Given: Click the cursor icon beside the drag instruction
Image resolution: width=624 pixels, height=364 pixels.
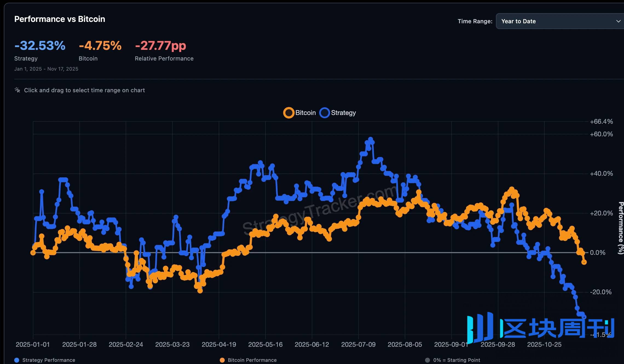Looking at the screenshot, I should click(17, 89).
